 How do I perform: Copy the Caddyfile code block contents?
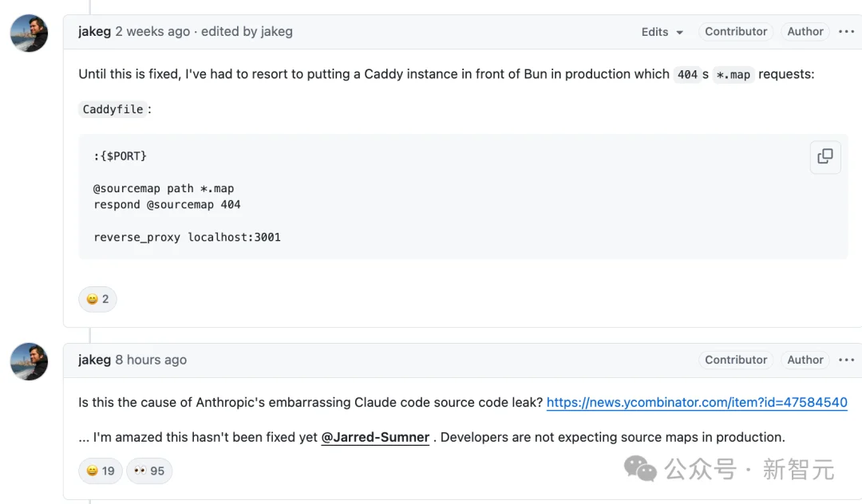point(825,156)
